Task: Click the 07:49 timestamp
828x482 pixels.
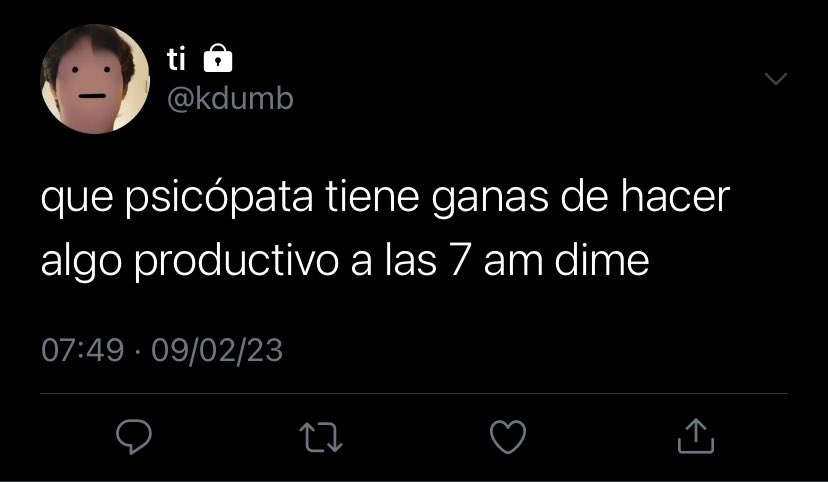Action: click(82, 350)
